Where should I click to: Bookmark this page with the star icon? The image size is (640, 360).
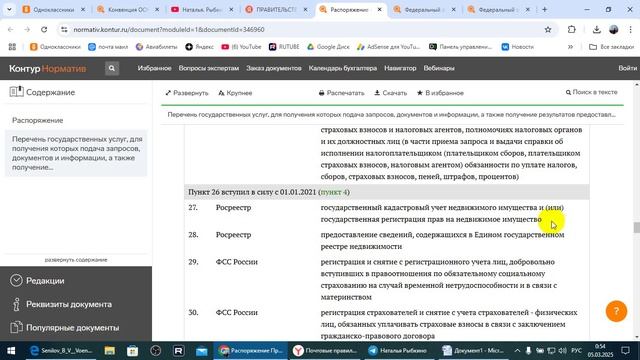point(548,29)
